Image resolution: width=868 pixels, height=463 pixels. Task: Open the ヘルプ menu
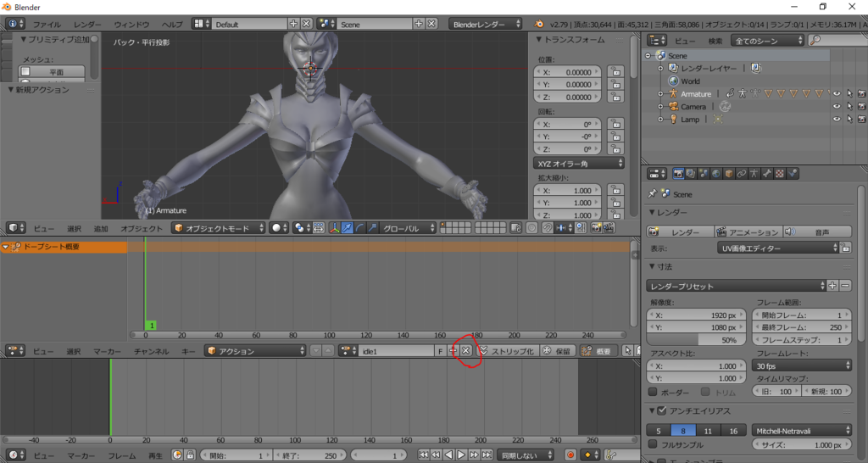[x=172, y=25]
